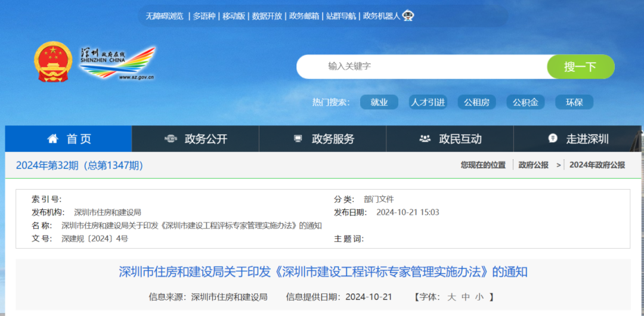Viewport: 644px width, 316px height.
Task: Go to the 政务服务 navigation tab
Action: click(333, 139)
